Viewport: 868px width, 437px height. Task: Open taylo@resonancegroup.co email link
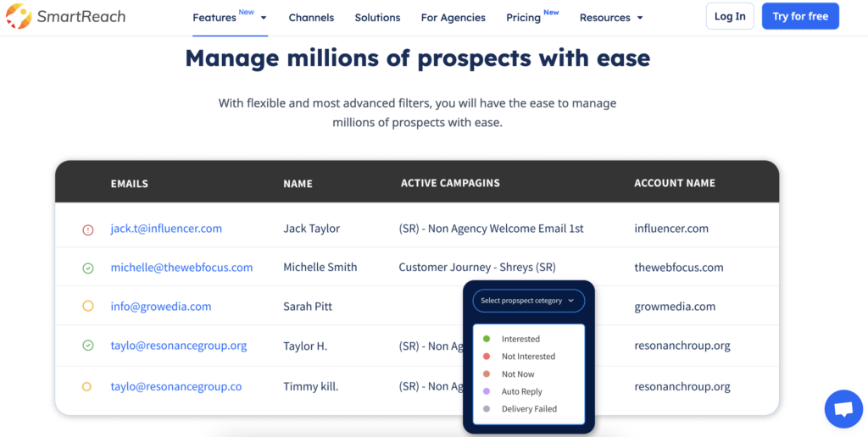pyautogui.click(x=176, y=387)
